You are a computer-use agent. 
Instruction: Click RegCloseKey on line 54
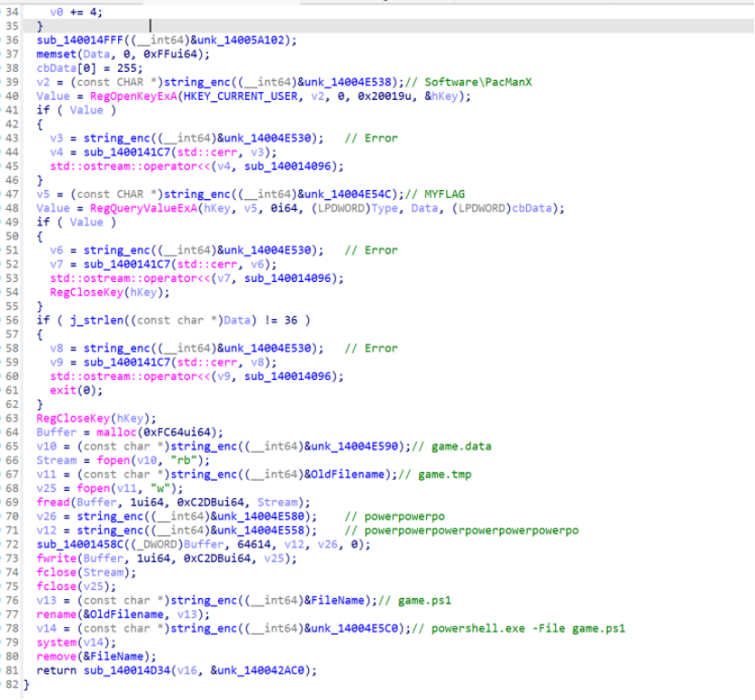point(86,292)
